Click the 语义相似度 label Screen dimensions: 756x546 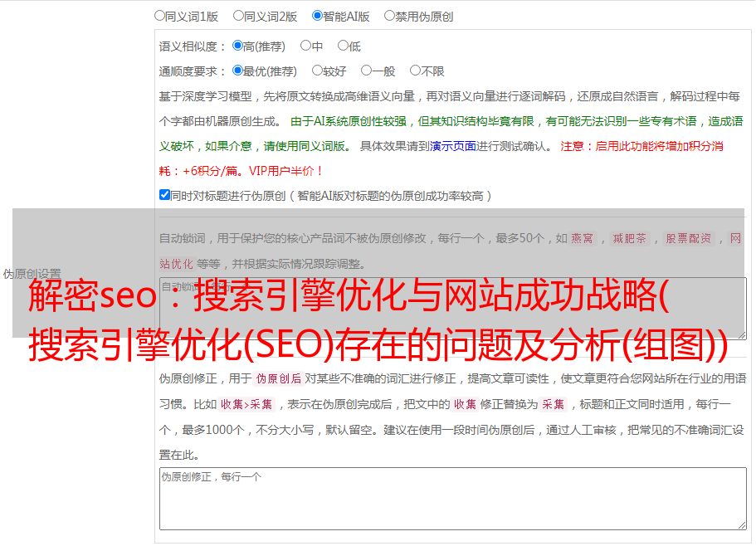click(x=193, y=46)
